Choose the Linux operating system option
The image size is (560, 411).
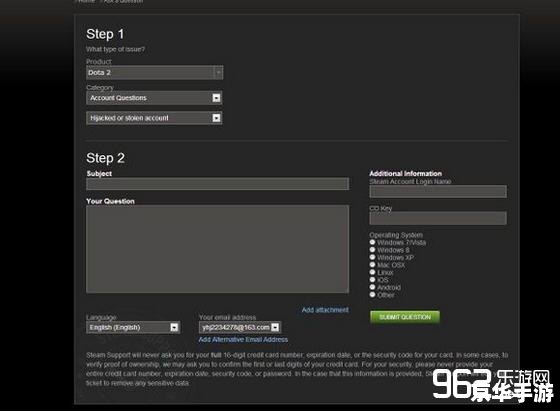coord(372,272)
